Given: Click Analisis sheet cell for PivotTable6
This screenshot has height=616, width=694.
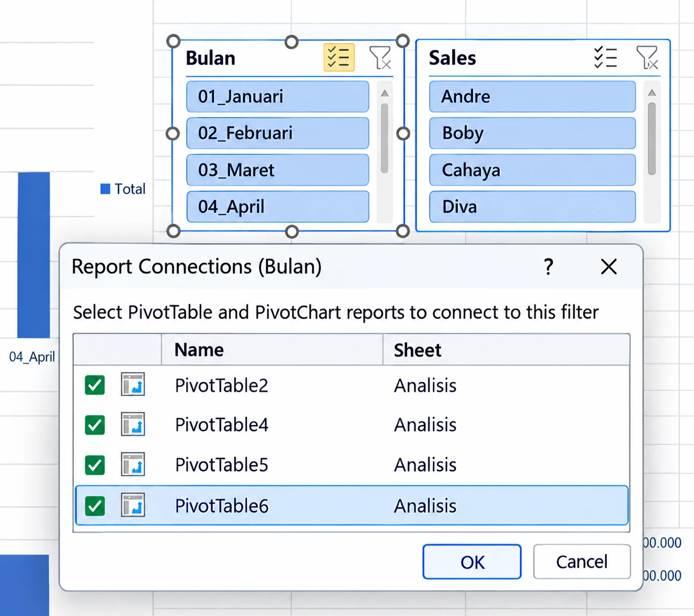Looking at the screenshot, I should [425, 506].
